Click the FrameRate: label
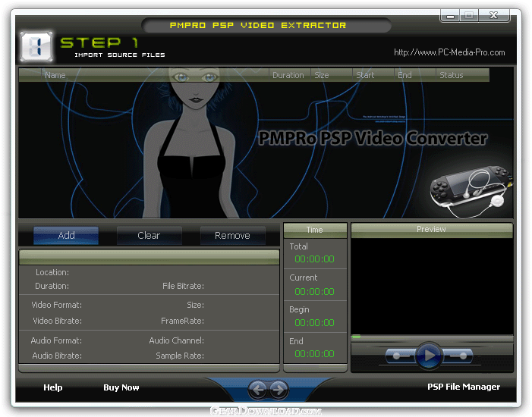 pyautogui.click(x=183, y=321)
